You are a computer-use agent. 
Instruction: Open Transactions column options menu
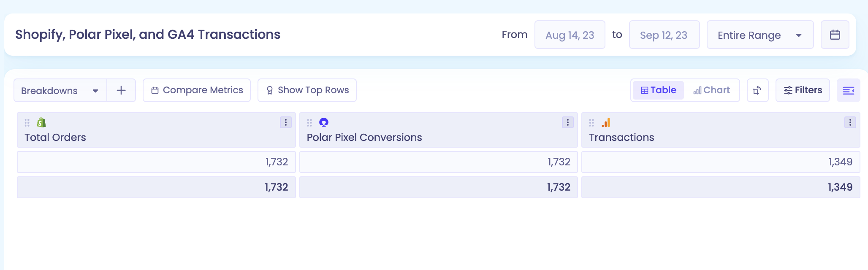(850, 122)
